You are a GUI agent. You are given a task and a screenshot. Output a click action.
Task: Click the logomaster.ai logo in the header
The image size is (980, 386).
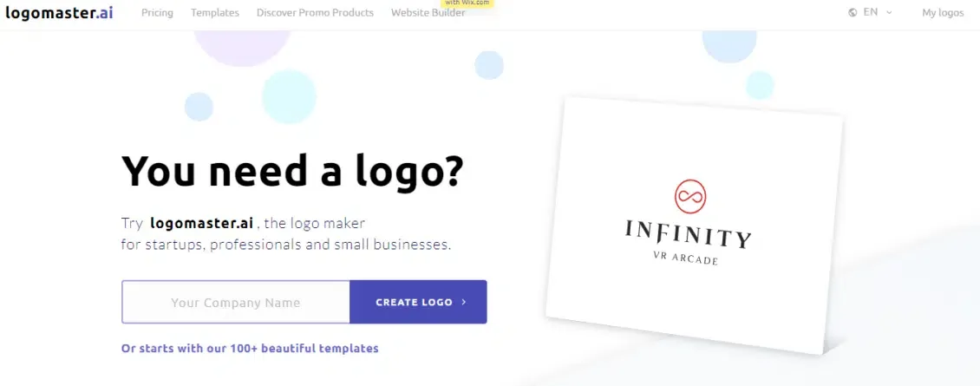(59, 12)
